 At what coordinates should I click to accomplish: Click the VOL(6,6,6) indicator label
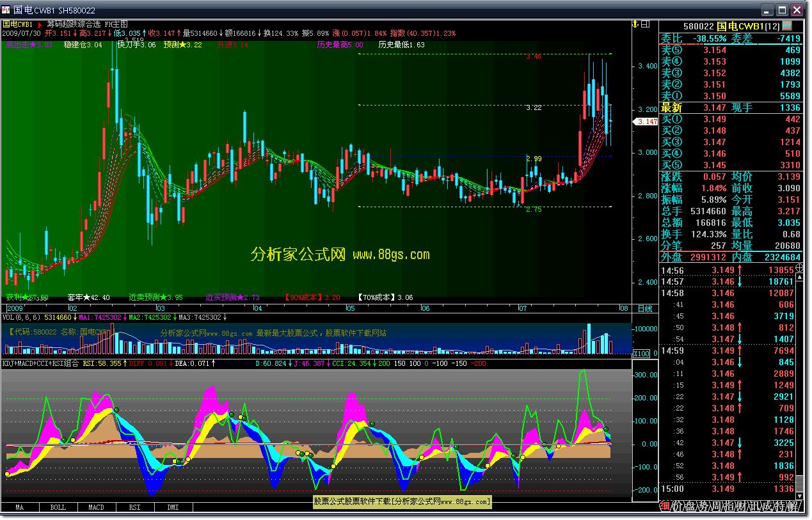pyautogui.click(x=22, y=317)
